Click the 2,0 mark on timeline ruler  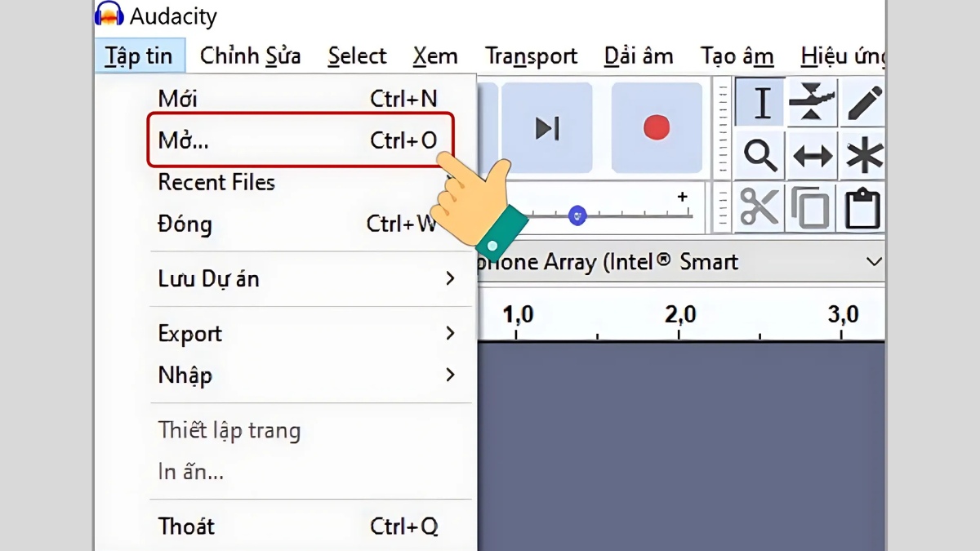point(679,314)
